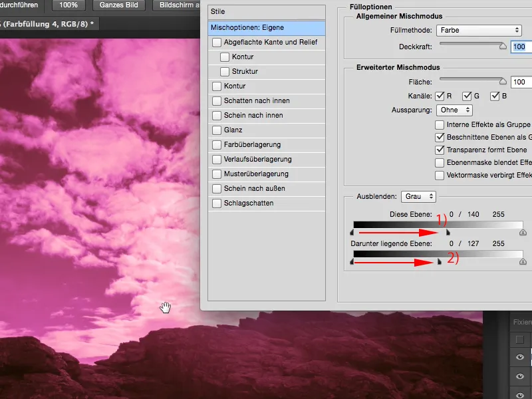Viewport: 532px width, 399px height.
Task: Click Diese Ebene split black handle at 140
Action: [448, 232]
